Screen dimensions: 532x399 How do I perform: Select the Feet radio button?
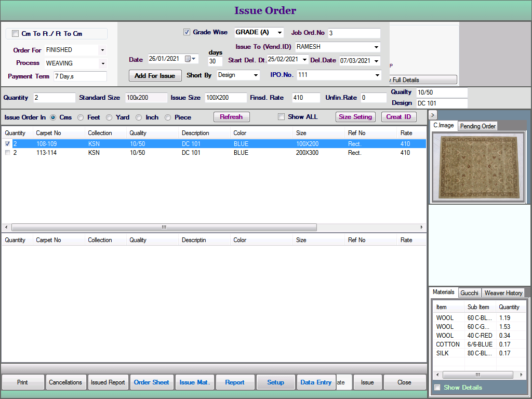point(81,117)
